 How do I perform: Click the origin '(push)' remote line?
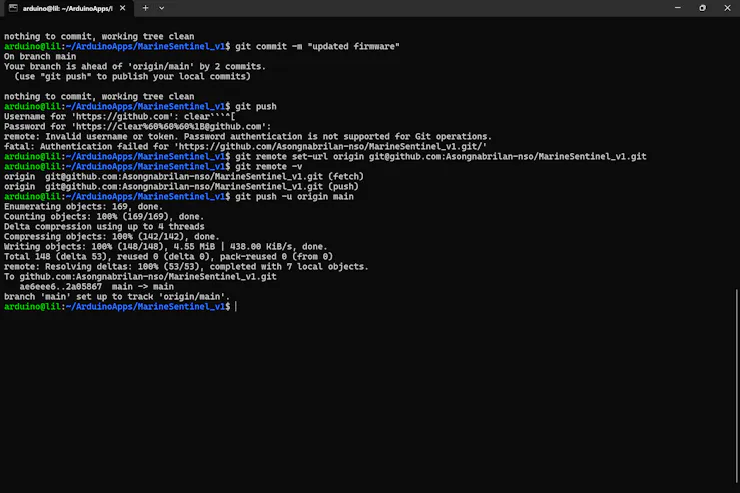point(181,186)
